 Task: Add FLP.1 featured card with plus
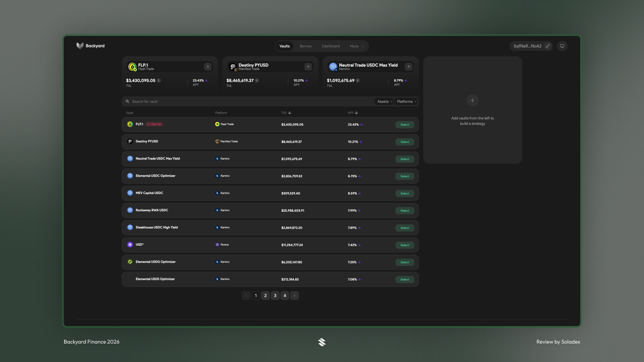coord(208,67)
